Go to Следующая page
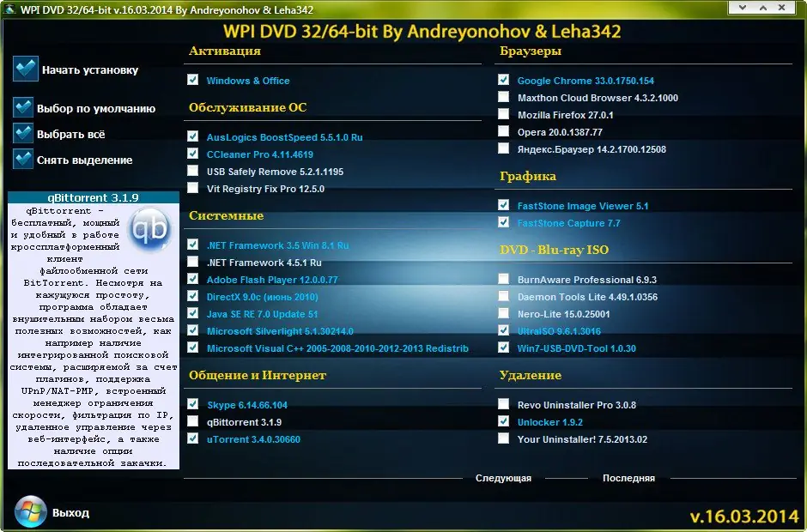 pyautogui.click(x=503, y=478)
